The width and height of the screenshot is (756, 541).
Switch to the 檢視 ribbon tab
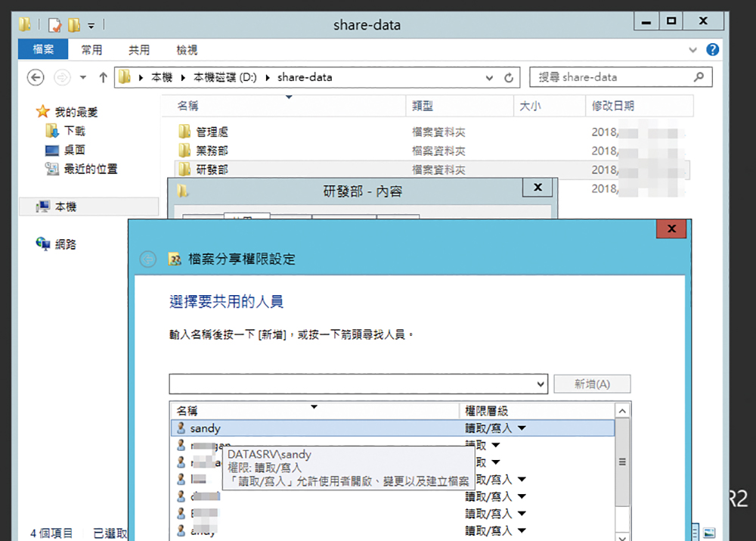pyautogui.click(x=187, y=50)
